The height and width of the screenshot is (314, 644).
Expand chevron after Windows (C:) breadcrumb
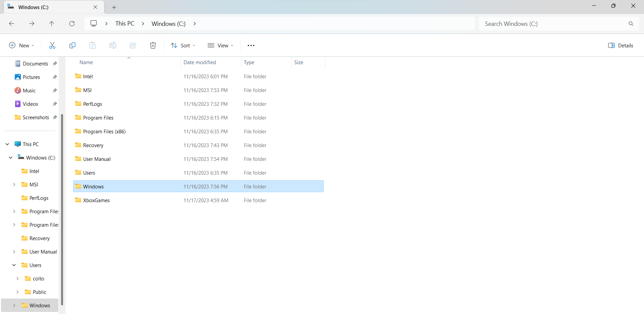(x=195, y=24)
